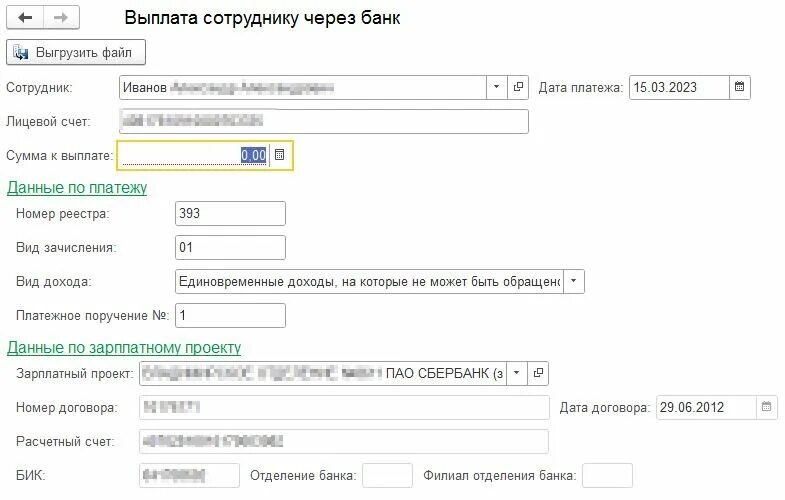Viewport: 785px width, 500px height.
Task: Open the payment date calendar picker
Action: coord(739,87)
